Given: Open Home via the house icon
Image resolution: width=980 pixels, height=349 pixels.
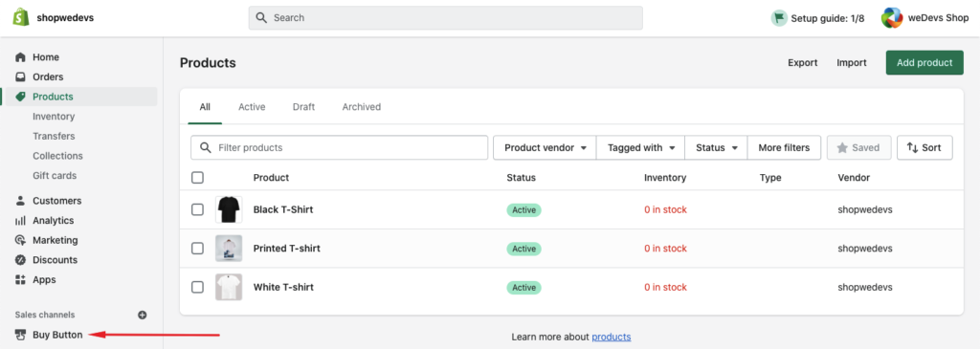Looking at the screenshot, I should tap(21, 56).
